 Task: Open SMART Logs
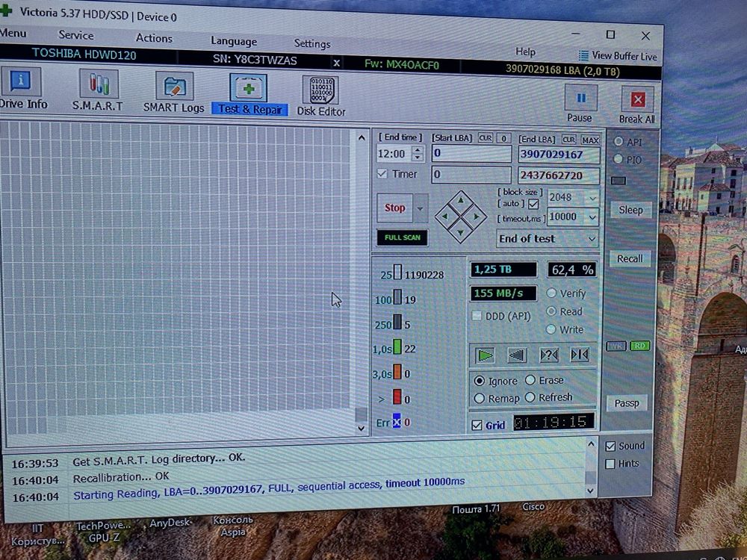(174, 93)
